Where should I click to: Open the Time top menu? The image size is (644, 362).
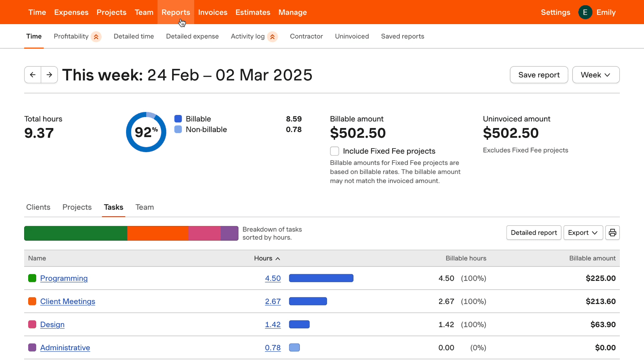point(37,12)
